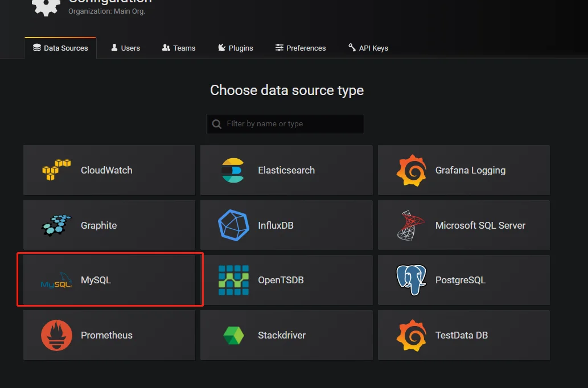This screenshot has height=388, width=588.
Task: Focus the Filter by name or type field
Action: [x=285, y=123]
